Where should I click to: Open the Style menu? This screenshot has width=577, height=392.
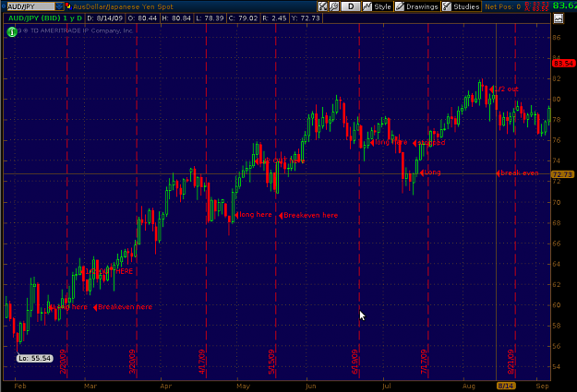[x=378, y=6]
